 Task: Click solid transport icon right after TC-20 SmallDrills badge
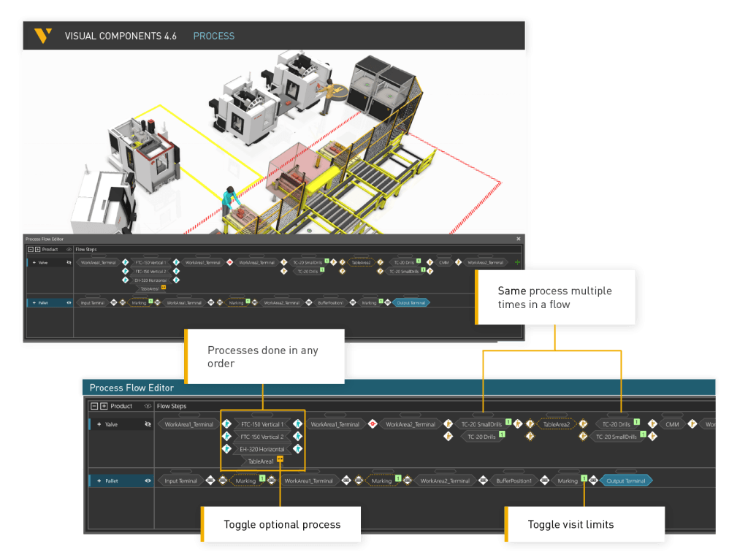(x=518, y=424)
